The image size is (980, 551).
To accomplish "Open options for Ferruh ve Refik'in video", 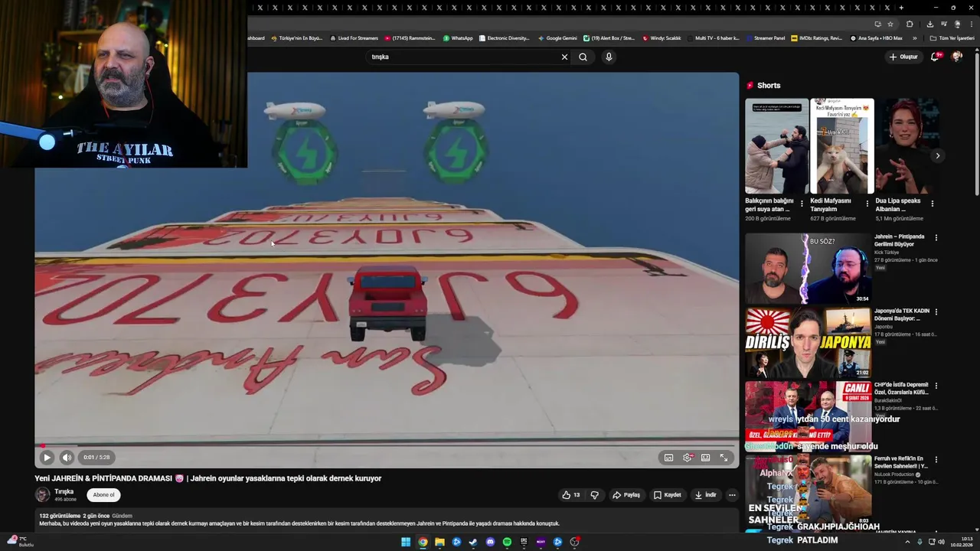I will coord(936,461).
